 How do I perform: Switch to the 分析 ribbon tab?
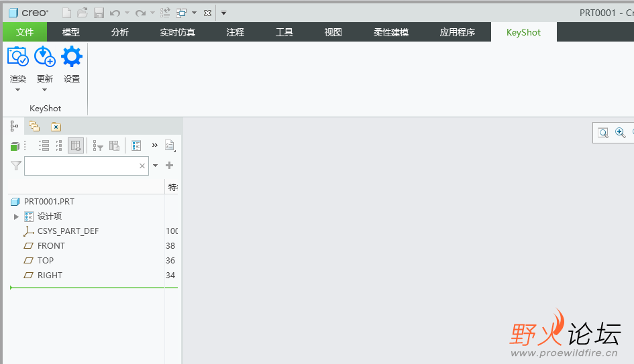tap(119, 32)
